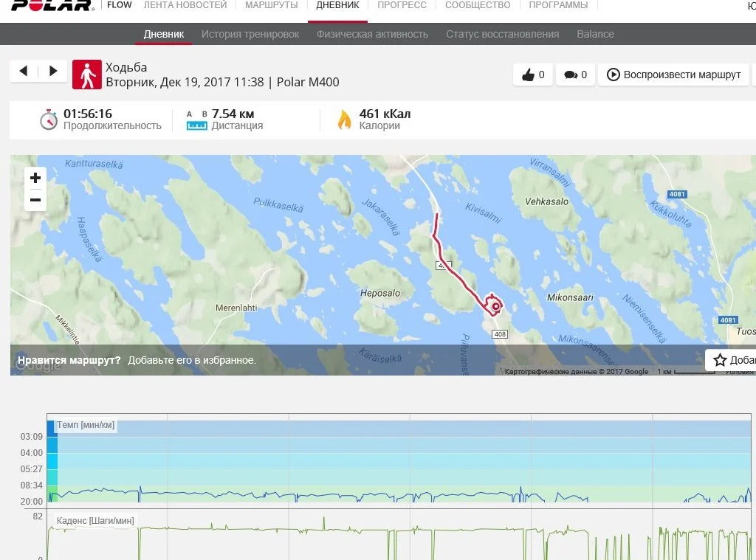756x560 pixels.
Task: Click the stopwatch duration icon
Action: coord(48,120)
